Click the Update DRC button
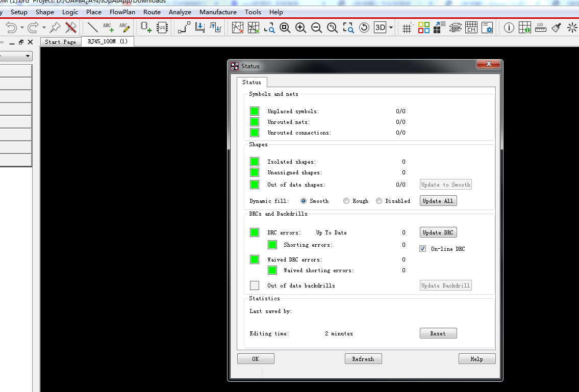This screenshot has height=392, width=579. click(438, 232)
